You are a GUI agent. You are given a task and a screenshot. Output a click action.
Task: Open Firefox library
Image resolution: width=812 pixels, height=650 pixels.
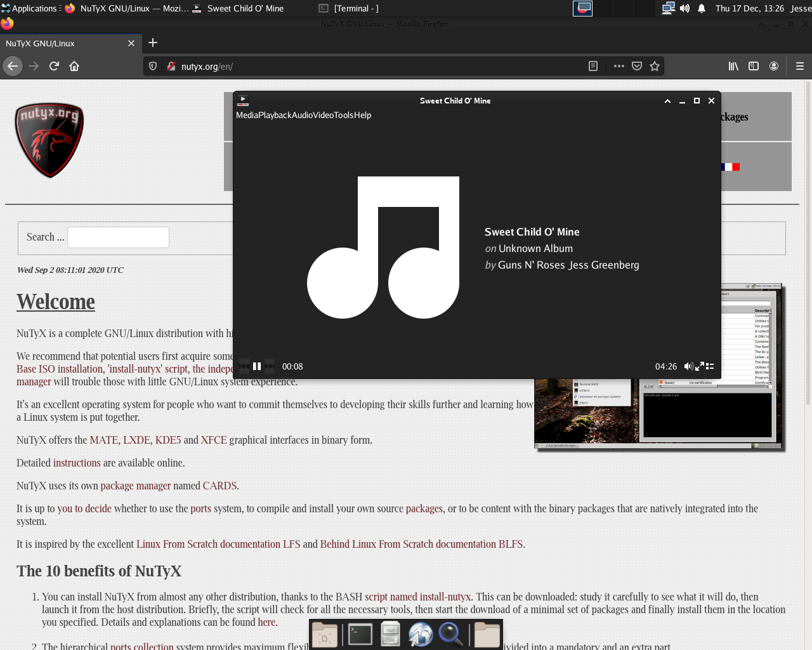pyautogui.click(x=733, y=66)
